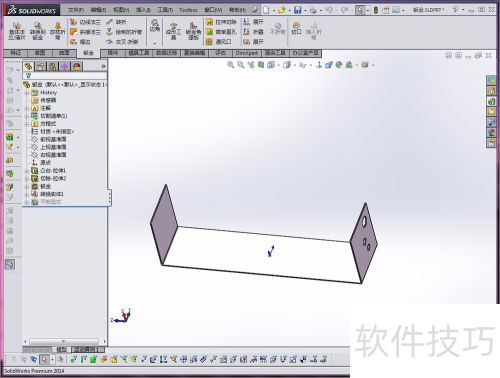
Task: Expand the 切割清单 cut list node
Action: (27, 116)
